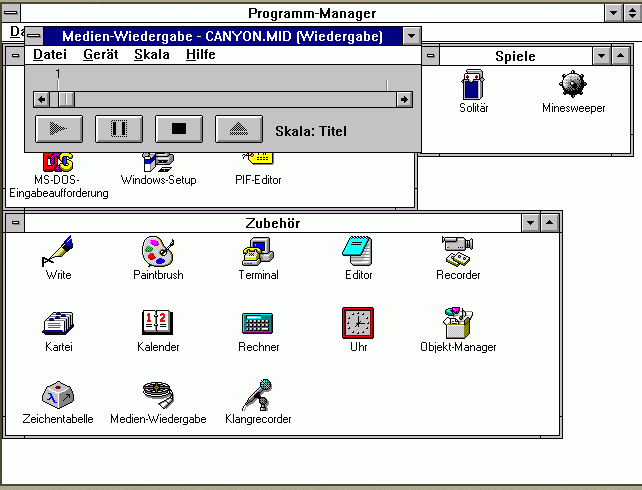Open the Zubehör group control menu box
642x490 pixels.
16,223
